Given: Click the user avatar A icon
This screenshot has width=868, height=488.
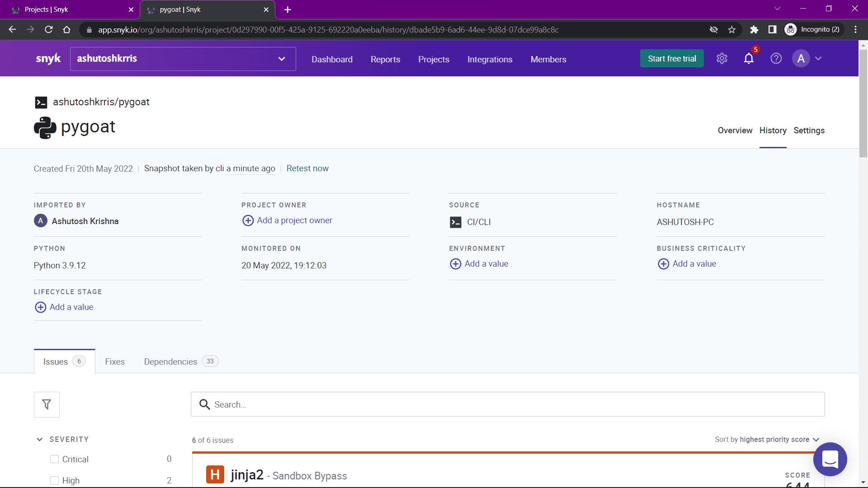Looking at the screenshot, I should 801,59.
